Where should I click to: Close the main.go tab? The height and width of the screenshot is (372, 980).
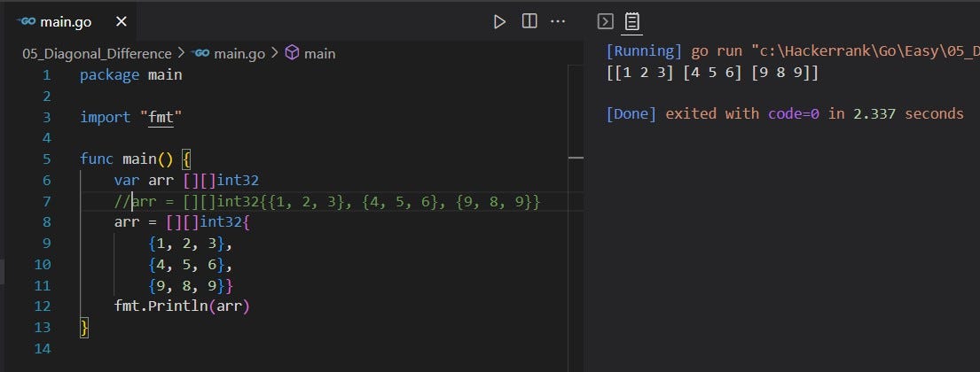point(122,22)
